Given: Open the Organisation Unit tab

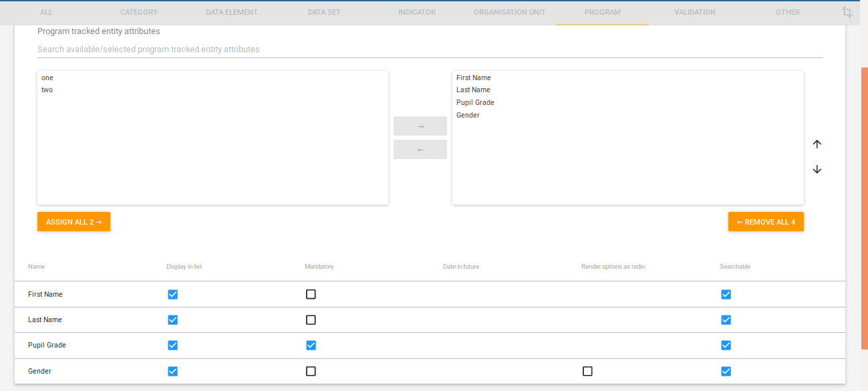Looking at the screenshot, I should pyautogui.click(x=510, y=12).
